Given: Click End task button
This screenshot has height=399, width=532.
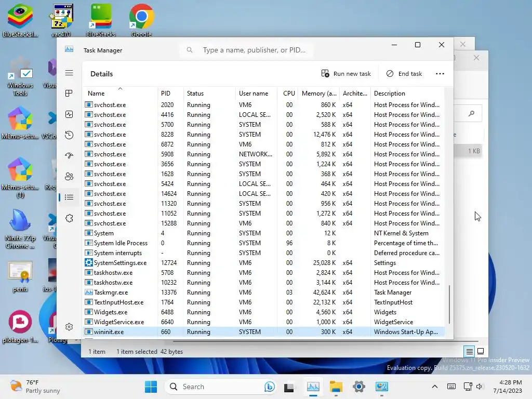Looking at the screenshot, I should [404, 74].
